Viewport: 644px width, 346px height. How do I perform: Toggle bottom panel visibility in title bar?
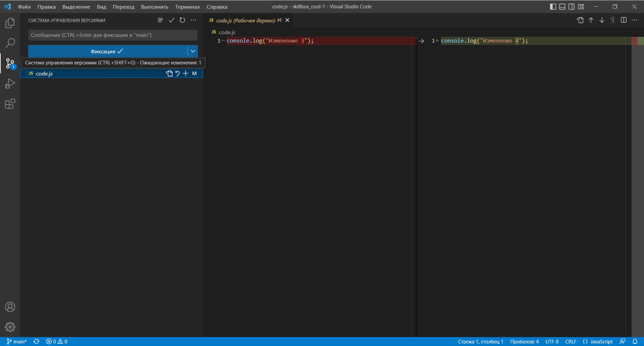(562, 6)
